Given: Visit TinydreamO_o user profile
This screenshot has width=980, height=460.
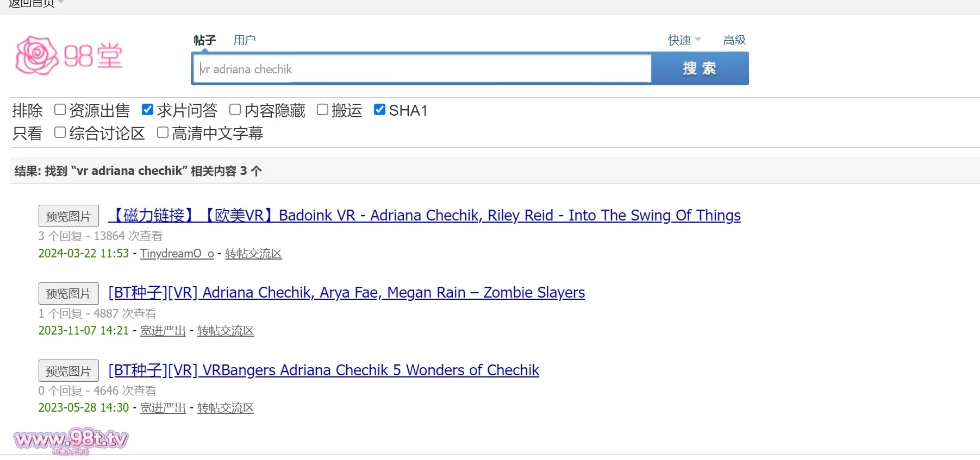Looking at the screenshot, I should [177, 254].
